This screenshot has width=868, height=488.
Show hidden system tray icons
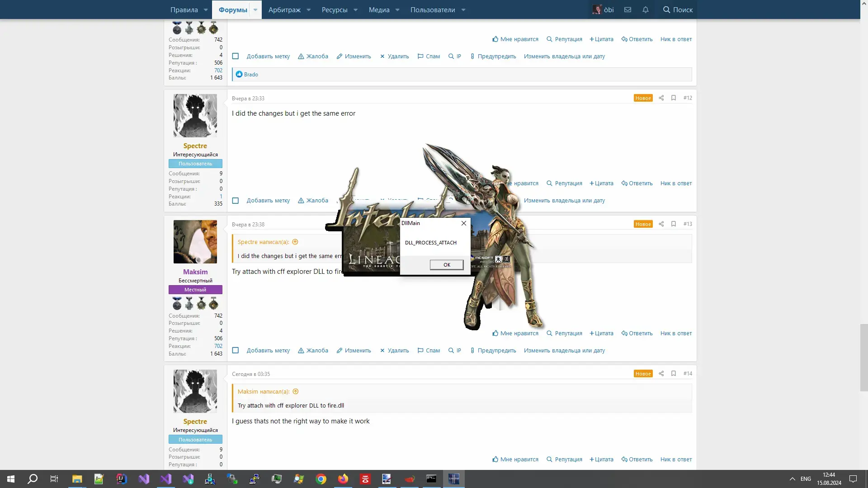pyautogui.click(x=792, y=479)
